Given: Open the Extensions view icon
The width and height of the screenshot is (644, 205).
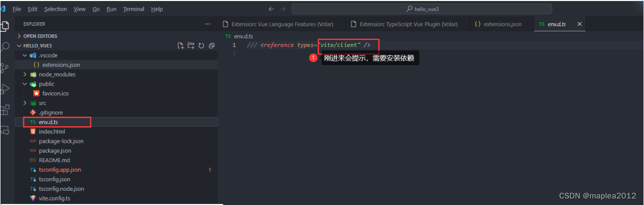Looking at the screenshot, I should [x=5, y=110].
